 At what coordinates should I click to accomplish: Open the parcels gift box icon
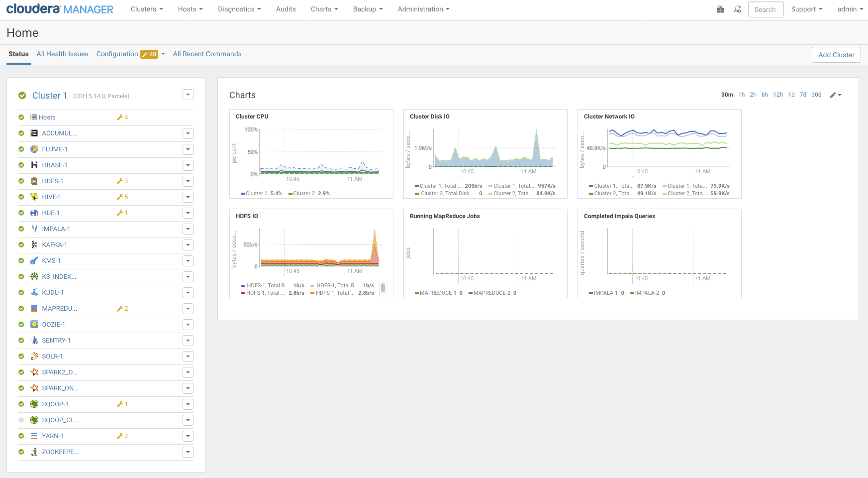[720, 9]
